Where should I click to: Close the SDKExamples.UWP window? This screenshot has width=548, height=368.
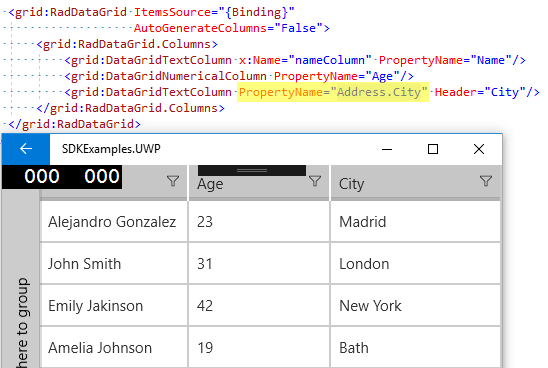click(x=479, y=149)
